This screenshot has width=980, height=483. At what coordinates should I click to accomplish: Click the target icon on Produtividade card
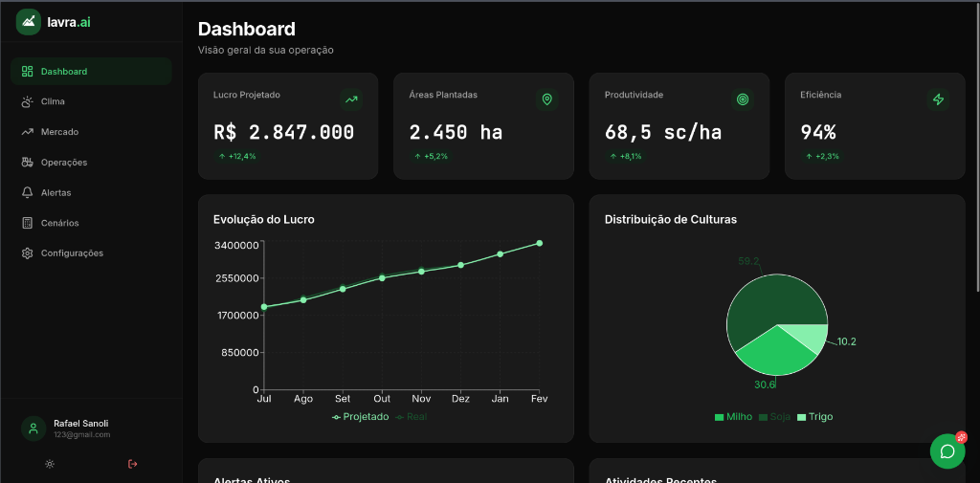[742, 99]
